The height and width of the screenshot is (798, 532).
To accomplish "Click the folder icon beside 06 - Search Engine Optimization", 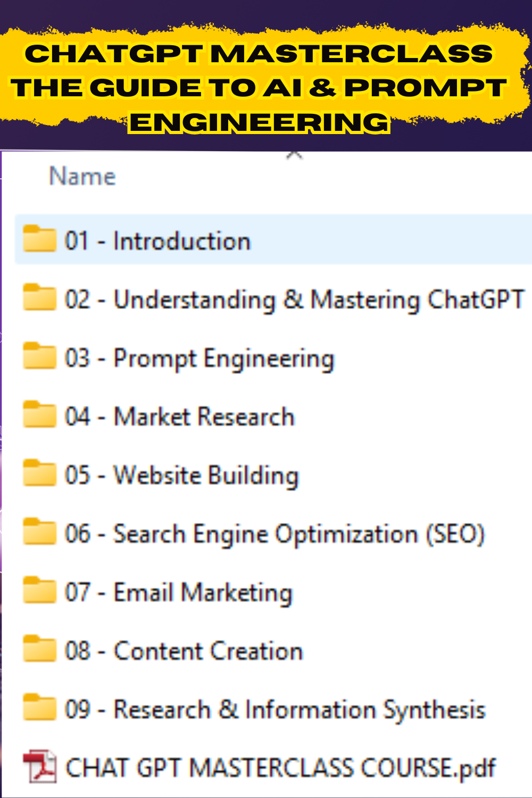I will pyautogui.click(x=39, y=530).
